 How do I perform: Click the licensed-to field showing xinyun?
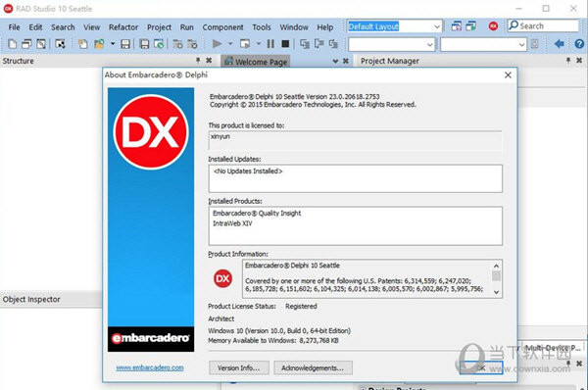355,141
